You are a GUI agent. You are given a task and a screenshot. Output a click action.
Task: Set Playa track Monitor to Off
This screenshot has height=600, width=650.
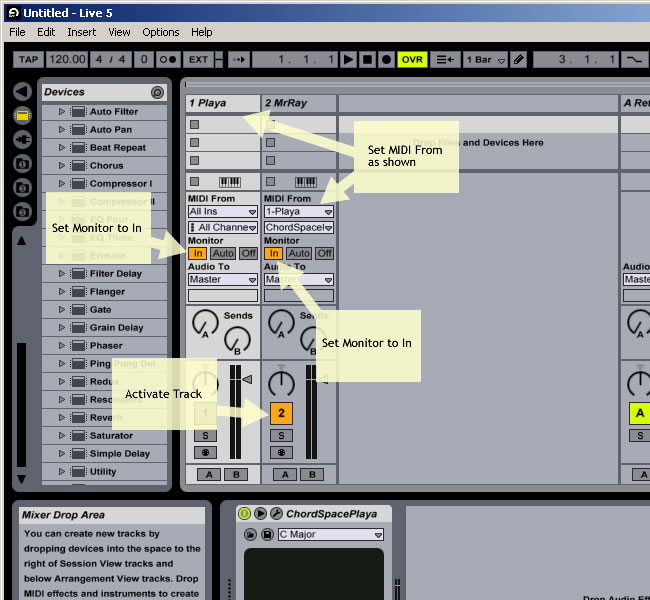[x=248, y=253]
